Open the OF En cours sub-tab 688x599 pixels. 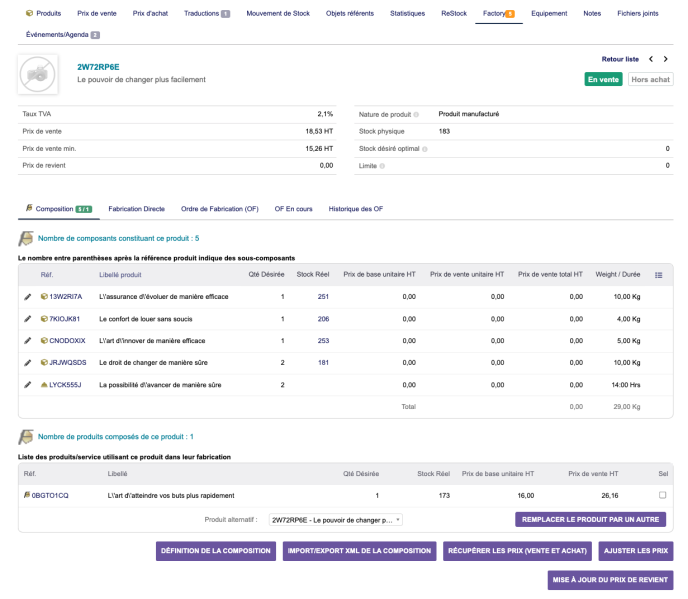pos(294,209)
